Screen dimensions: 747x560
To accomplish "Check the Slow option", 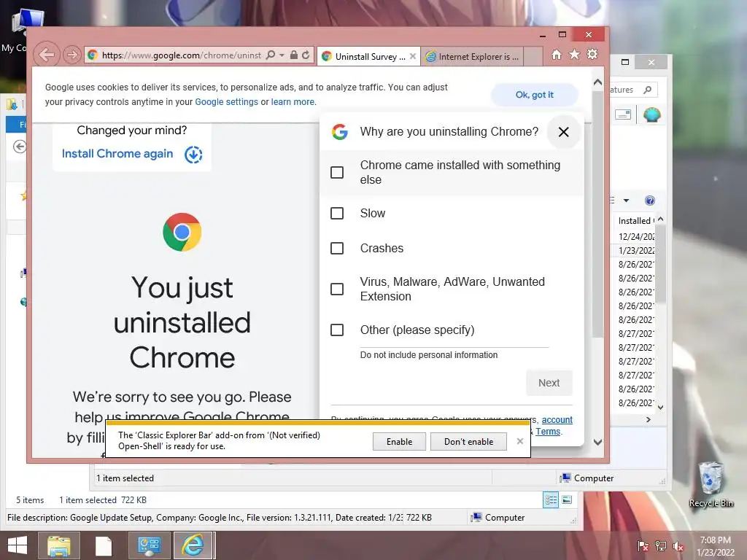I will pyautogui.click(x=337, y=213).
